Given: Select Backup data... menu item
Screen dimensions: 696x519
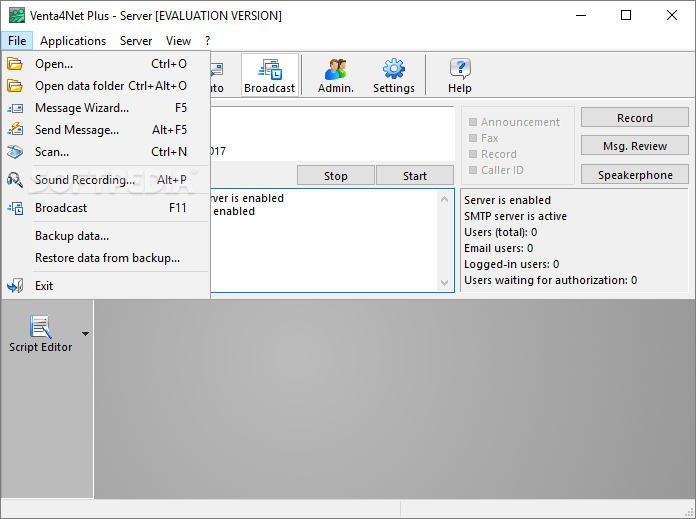Looking at the screenshot, I should coord(106,236).
